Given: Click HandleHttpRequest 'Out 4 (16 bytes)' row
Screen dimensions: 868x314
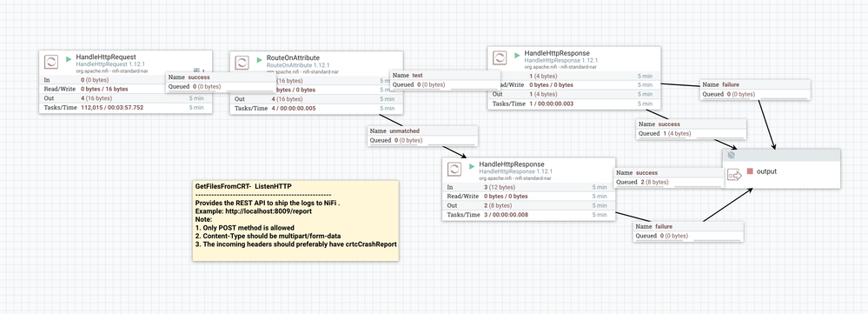Looking at the screenshot, I should (125, 98).
